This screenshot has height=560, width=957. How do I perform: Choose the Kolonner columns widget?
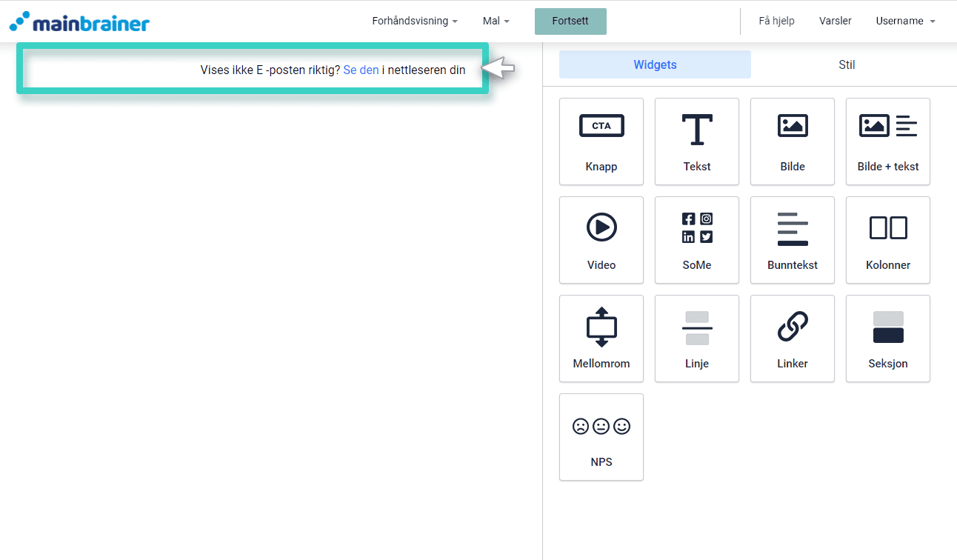pos(887,240)
